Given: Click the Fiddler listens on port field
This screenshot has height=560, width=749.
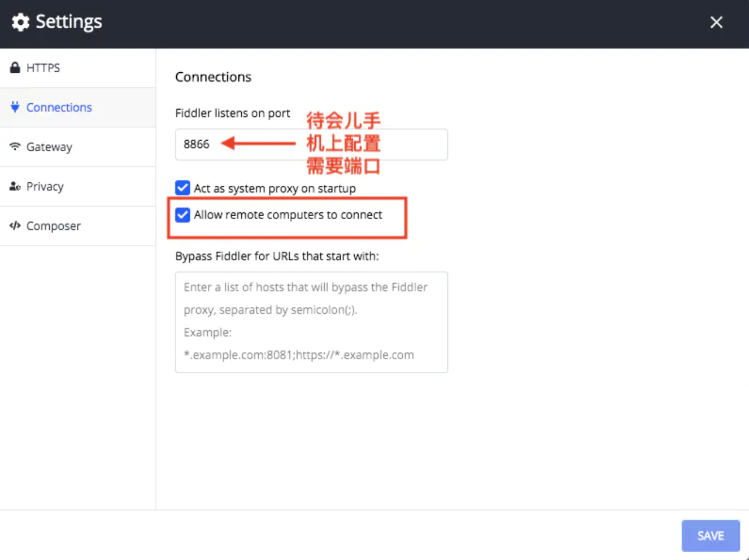Looking at the screenshot, I should click(x=311, y=145).
